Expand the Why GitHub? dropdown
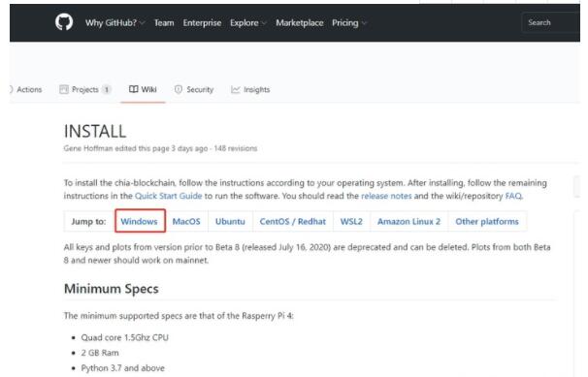Image resolution: width=588 pixels, height=377 pixels. (x=114, y=23)
